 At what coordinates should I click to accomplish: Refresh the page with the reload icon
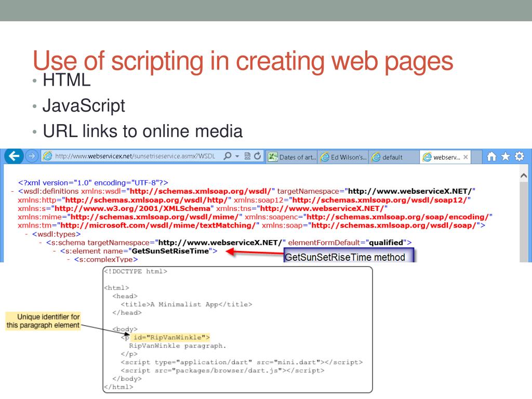click(257, 156)
